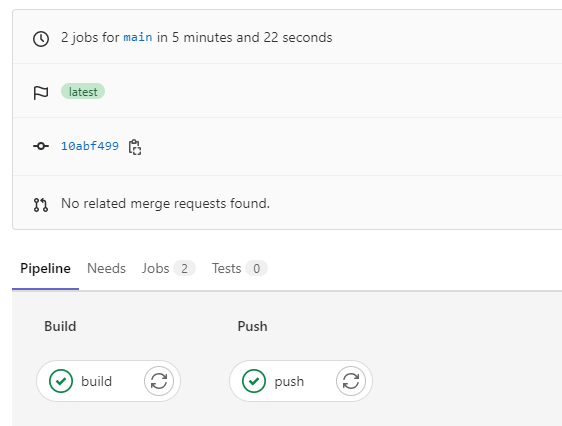Switch to the Needs tab
Viewport: 562px width, 426px height.
pos(106,268)
